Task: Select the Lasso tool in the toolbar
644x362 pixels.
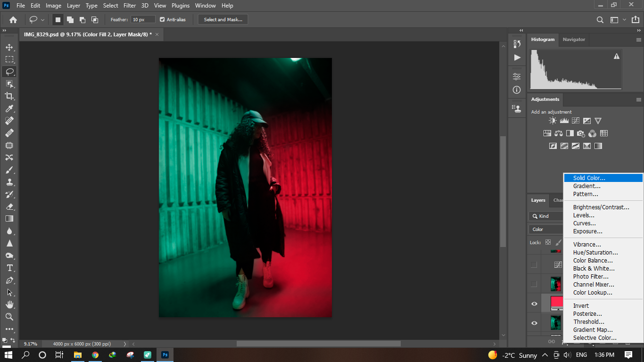Action: [9, 72]
